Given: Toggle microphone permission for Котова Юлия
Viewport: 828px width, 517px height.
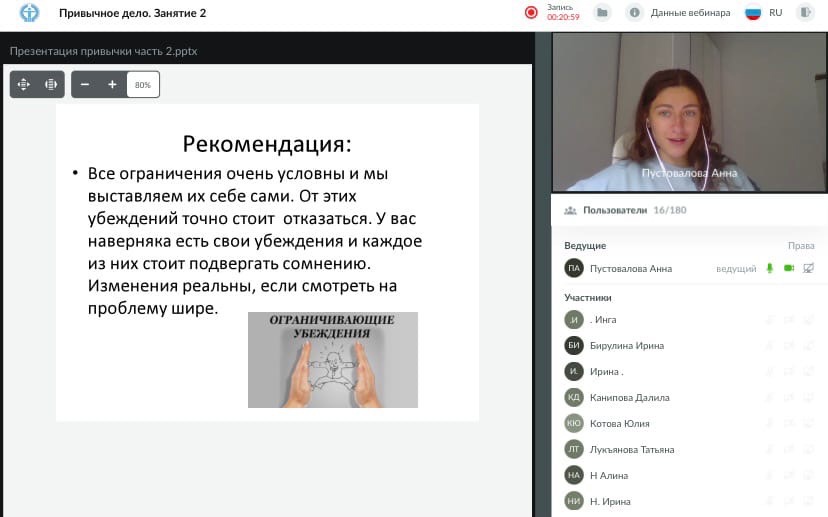Looking at the screenshot, I should tap(769, 423).
